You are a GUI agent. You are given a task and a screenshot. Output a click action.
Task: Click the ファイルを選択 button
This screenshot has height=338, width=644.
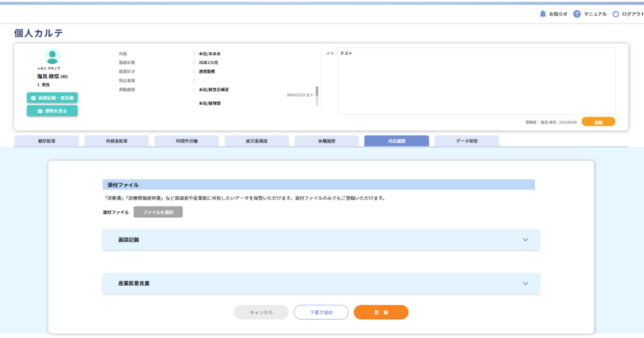[158, 213]
